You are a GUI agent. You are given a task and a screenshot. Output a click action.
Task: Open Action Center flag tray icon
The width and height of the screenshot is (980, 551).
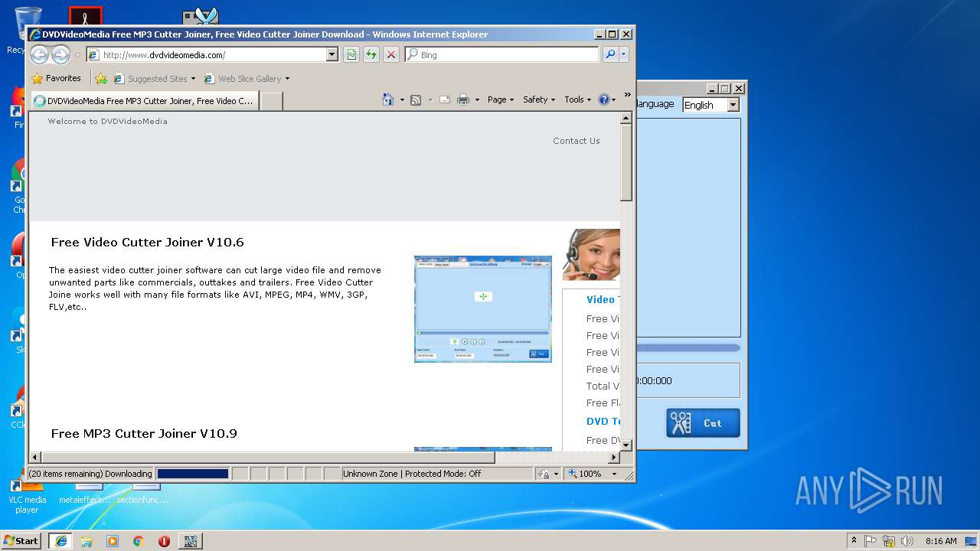(x=871, y=541)
